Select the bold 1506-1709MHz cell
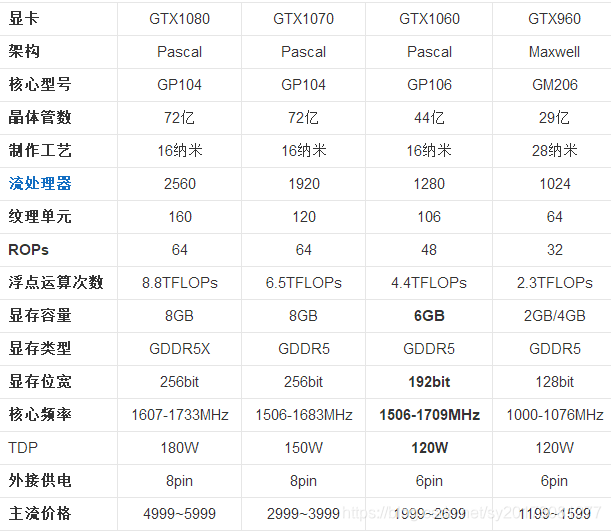Screen dimensions: 611x531 click(429, 415)
